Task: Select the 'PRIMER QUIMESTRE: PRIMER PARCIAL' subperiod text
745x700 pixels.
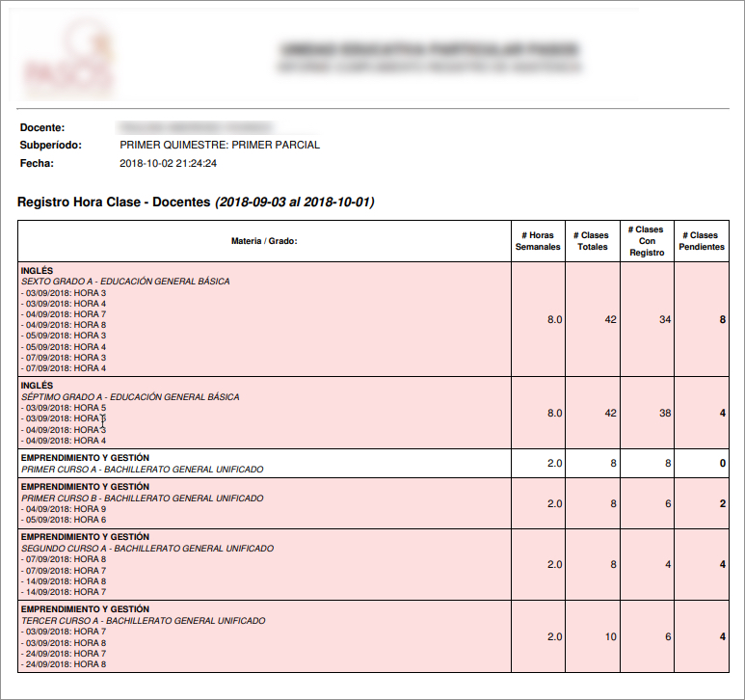Action: 220,146
